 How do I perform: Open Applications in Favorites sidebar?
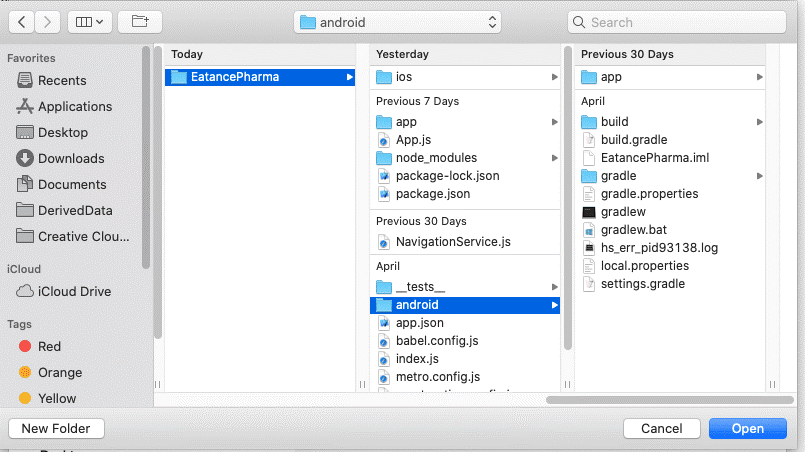74,106
